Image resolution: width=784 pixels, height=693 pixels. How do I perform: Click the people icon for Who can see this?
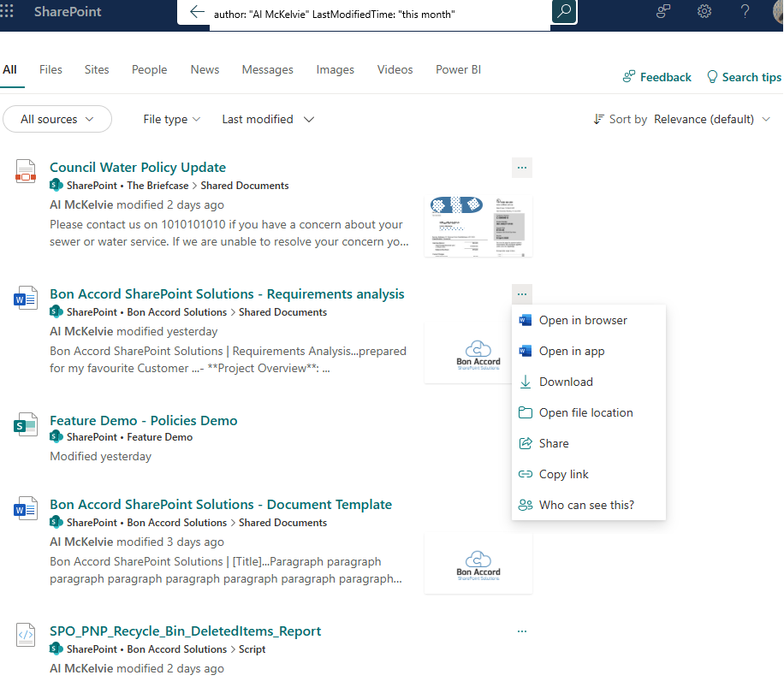pos(526,505)
